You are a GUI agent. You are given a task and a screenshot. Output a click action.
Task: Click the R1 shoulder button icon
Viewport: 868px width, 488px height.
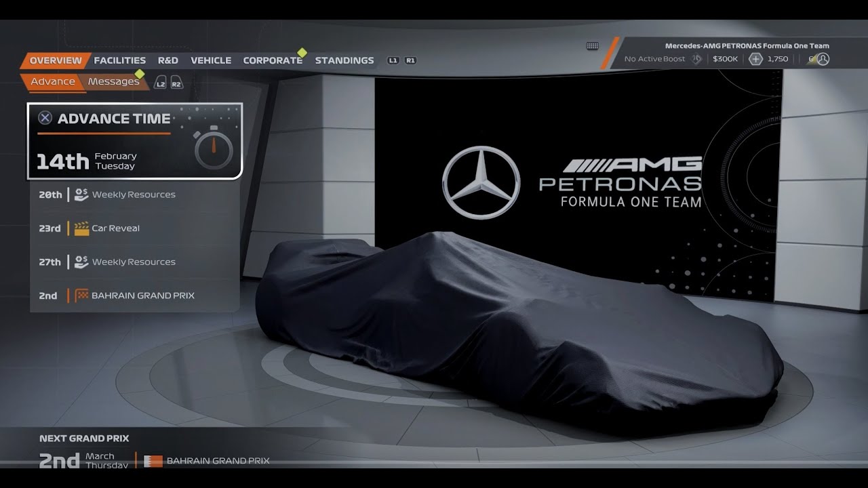pyautogui.click(x=410, y=60)
